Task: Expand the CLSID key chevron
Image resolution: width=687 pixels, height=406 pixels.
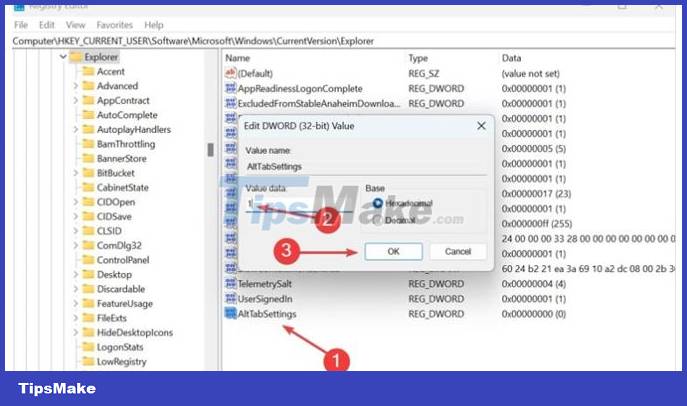Action: [75, 231]
